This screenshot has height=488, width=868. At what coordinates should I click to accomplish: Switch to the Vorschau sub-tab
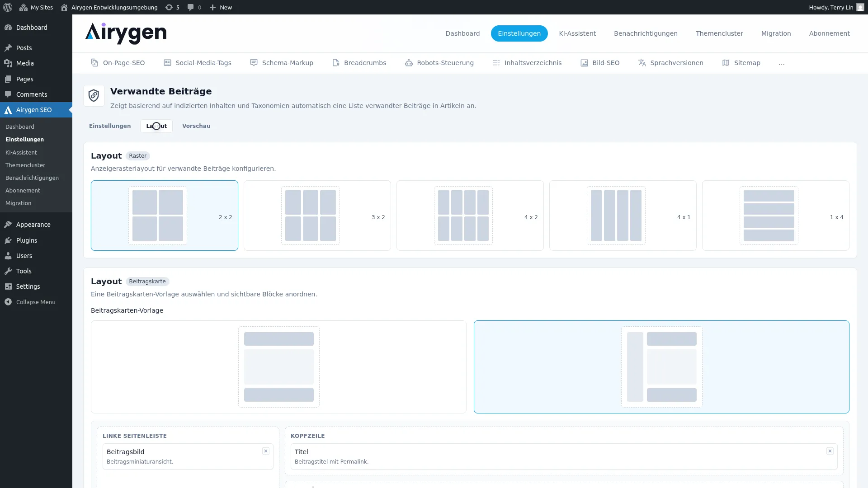(x=196, y=126)
